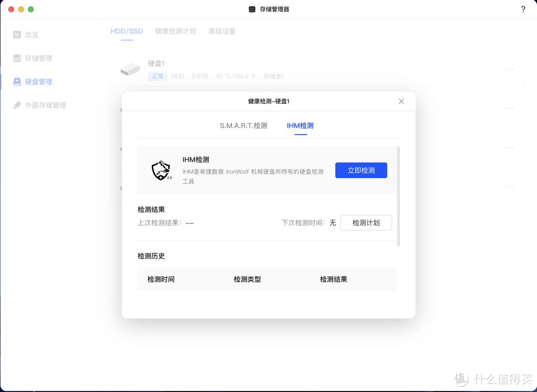Click the 硬盘1 disk drive icon
This screenshot has width=537, height=392.
tap(130, 70)
